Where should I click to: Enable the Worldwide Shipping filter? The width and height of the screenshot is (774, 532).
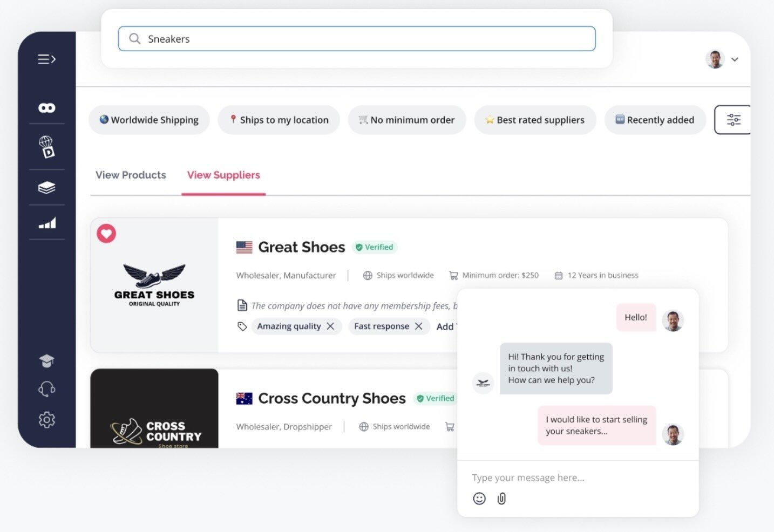[x=149, y=120]
